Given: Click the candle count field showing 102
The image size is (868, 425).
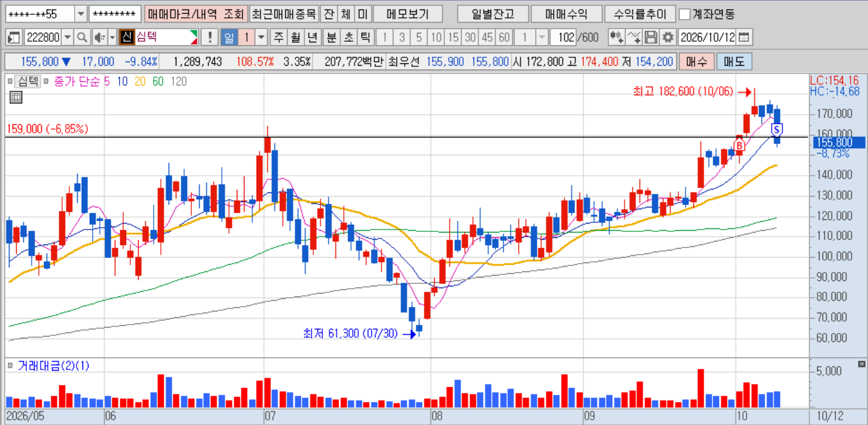Looking at the screenshot, I should pyautogui.click(x=564, y=38).
